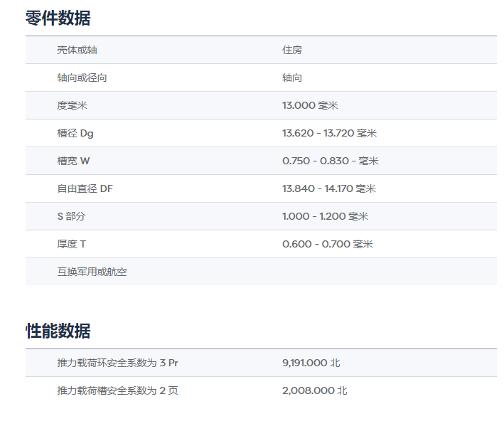Viewport: 504px width, 431px height.
Task: Select the 壳体或轴 row label
Action: [x=77, y=50]
